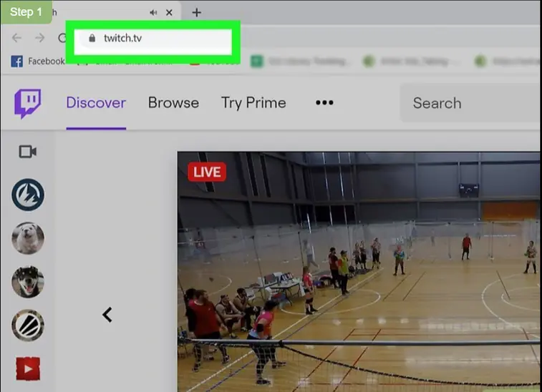This screenshot has width=542, height=392.
Task: Click the Try Prime link
Action: click(253, 103)
